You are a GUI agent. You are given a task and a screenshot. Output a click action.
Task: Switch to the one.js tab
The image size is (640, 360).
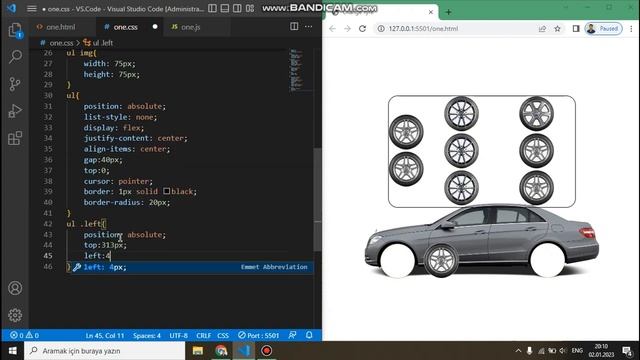coord(191,27)
